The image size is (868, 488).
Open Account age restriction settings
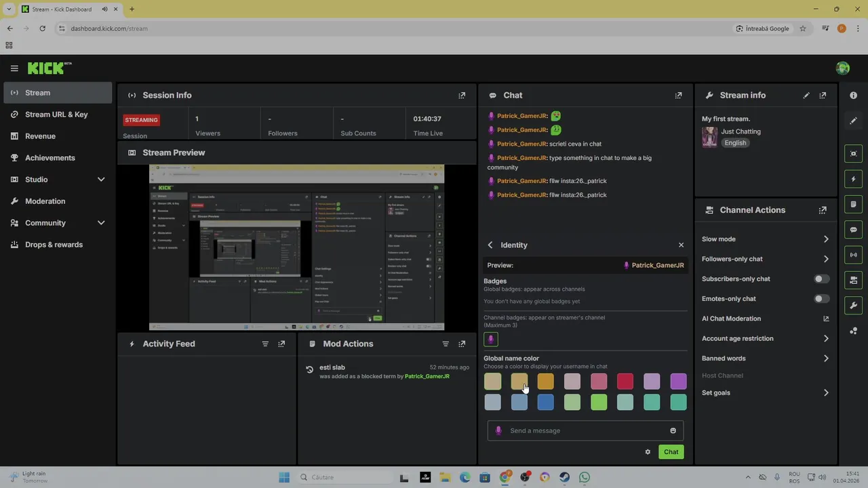[765, 338]
